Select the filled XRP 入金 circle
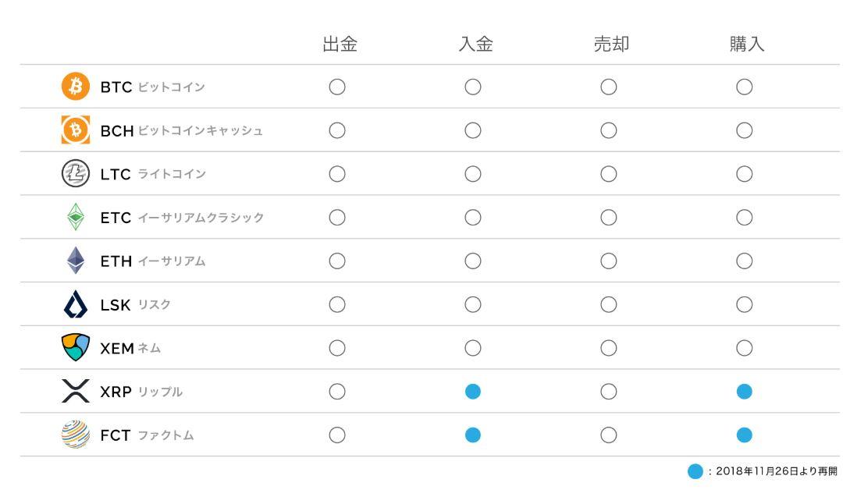868x497 pixels. pyautogui.click(x=473, y=392)
